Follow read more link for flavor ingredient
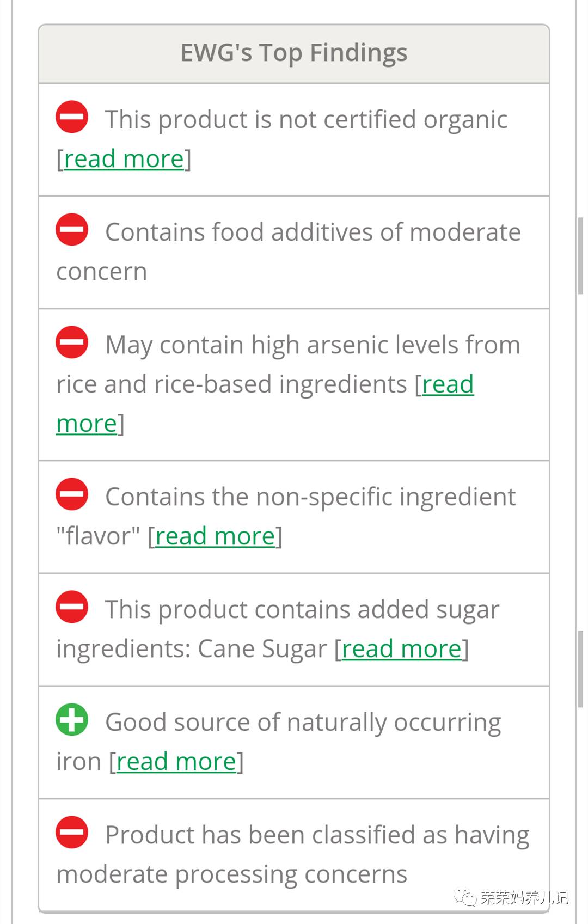Screen dimensions: 588x924 [x=215, y=536]
